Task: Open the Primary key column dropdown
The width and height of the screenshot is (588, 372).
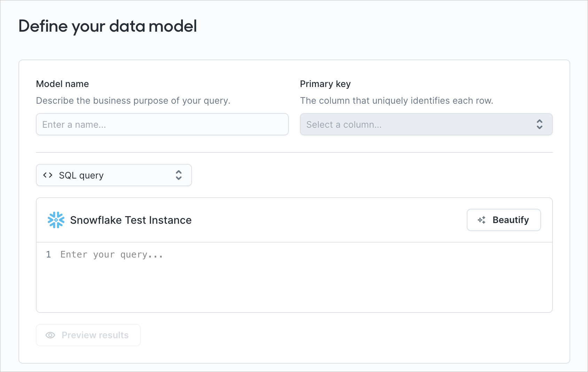Action: [426, 124]
